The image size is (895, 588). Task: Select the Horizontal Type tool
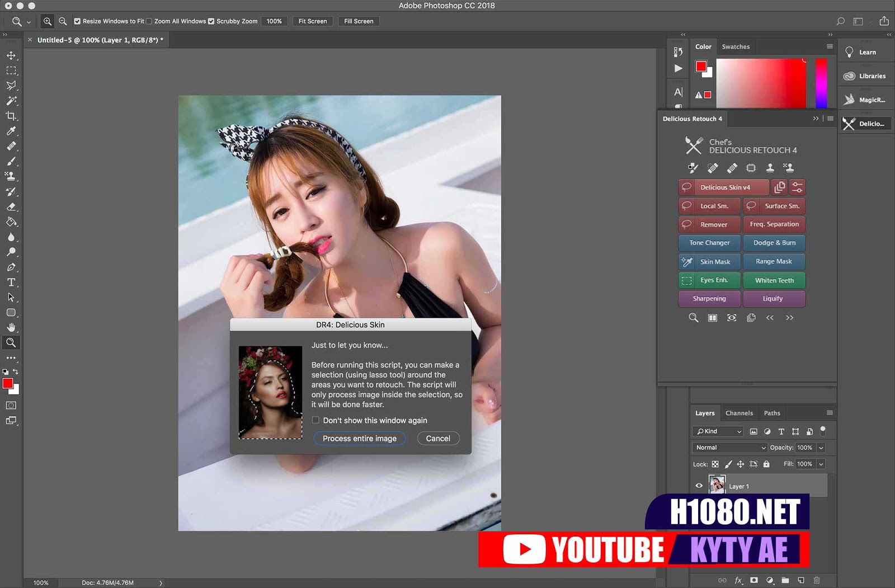coord(11,283)
